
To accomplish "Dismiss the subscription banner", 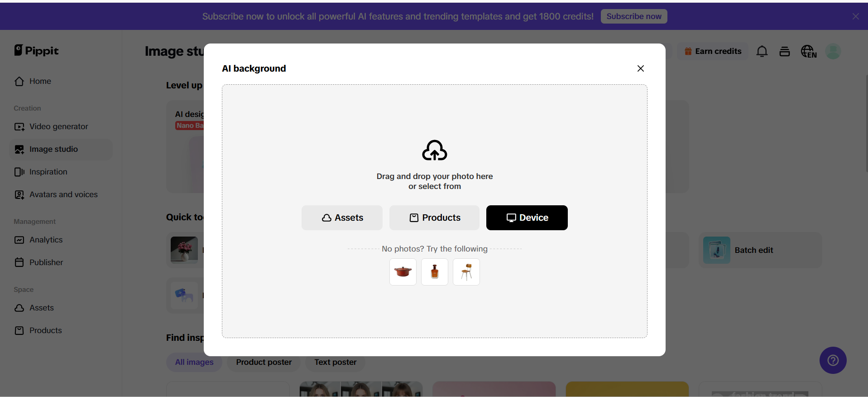I will [x=855, y=16].
